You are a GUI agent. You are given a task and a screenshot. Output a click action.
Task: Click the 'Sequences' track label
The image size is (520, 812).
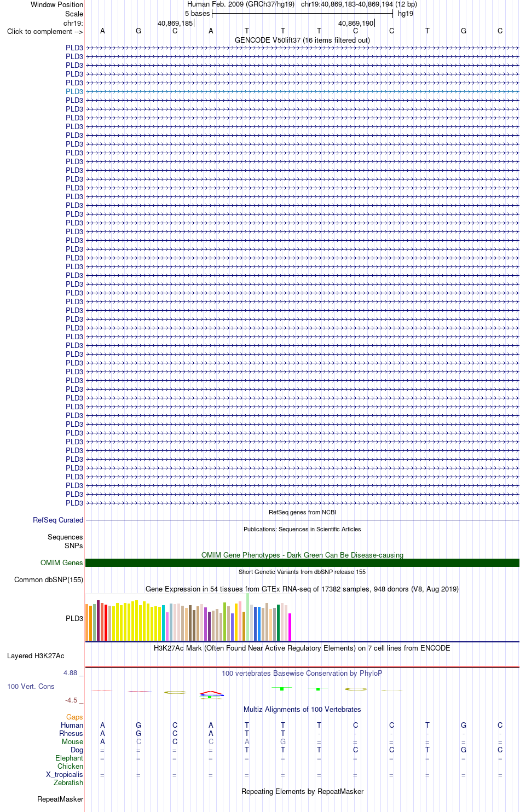click(x=65, y=537)
